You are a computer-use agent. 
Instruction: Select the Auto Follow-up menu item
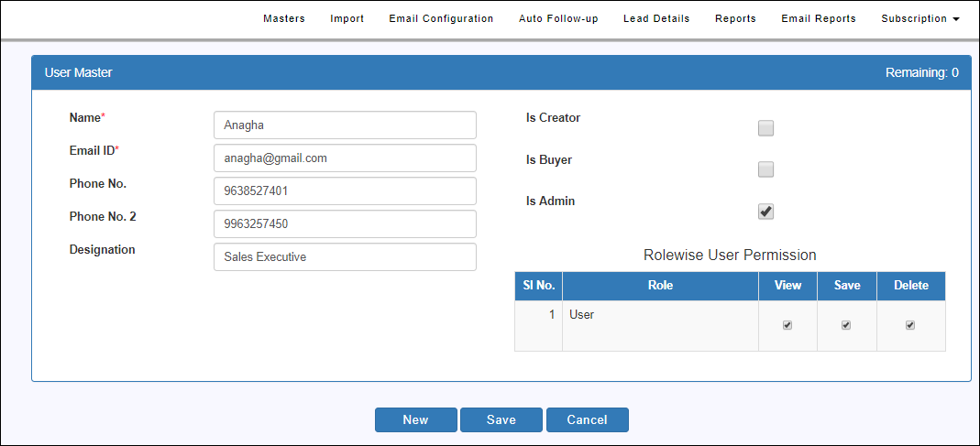(x=558, y=18)
